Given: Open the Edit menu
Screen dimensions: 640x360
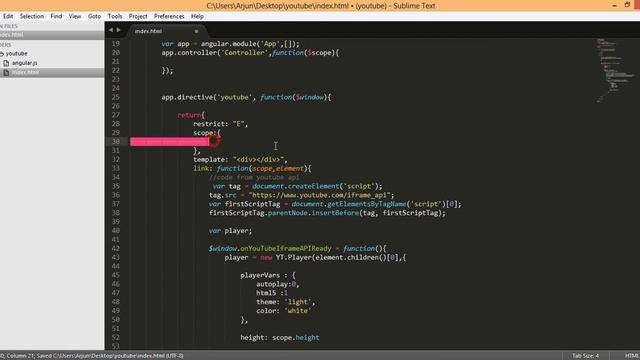Looking at the screenshot, I should pyautogui.click(x=8, y=16).
